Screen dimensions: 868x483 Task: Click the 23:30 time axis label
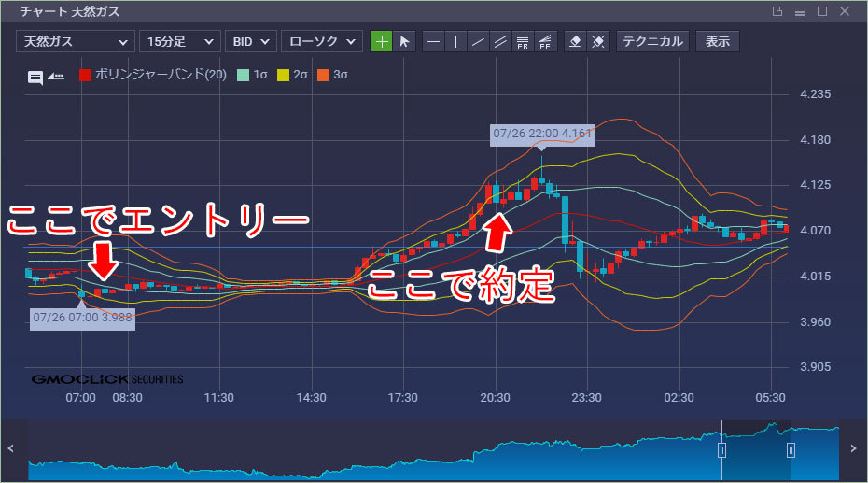[x=587, y=398]
